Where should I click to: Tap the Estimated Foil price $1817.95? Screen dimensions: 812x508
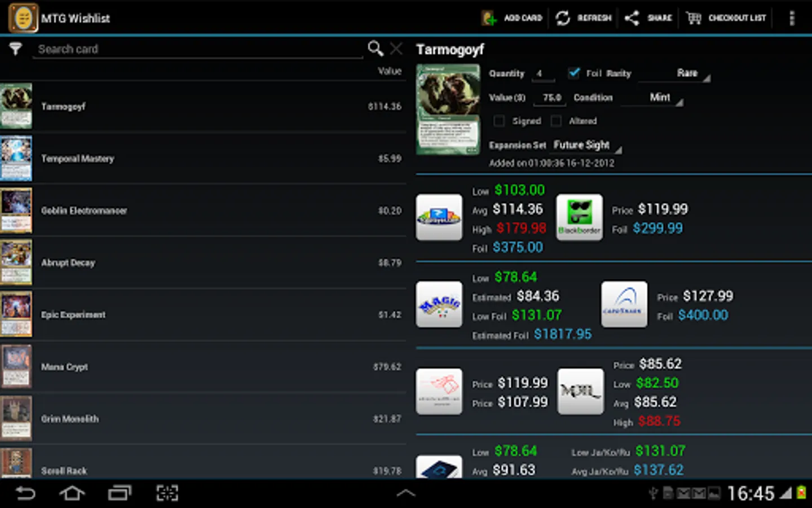pyautogui.click(x=563, y=334)
